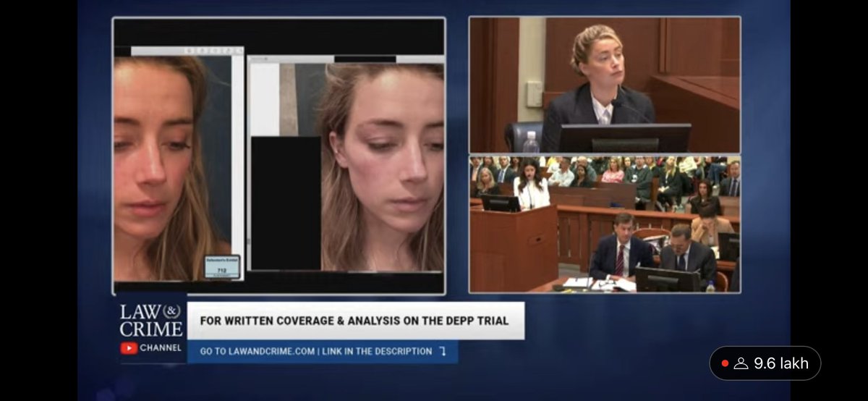
Task: Click the Depp trial written coverage banner
Action: click(x=356, y=321)
